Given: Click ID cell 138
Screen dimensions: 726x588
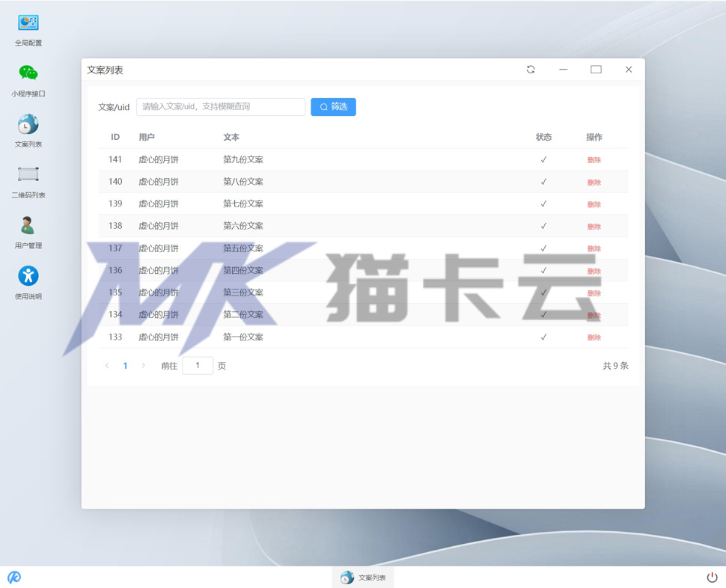Looking at the screenshot, I should (115, 226).
